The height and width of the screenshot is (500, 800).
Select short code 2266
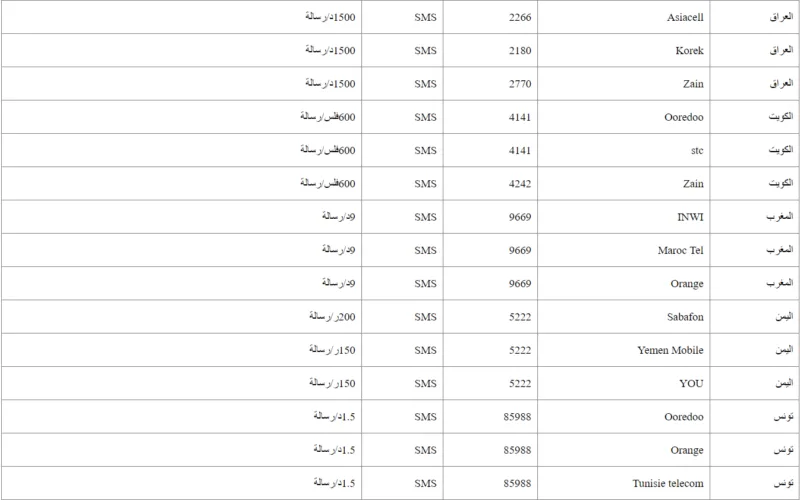click(x=522, y=17)
